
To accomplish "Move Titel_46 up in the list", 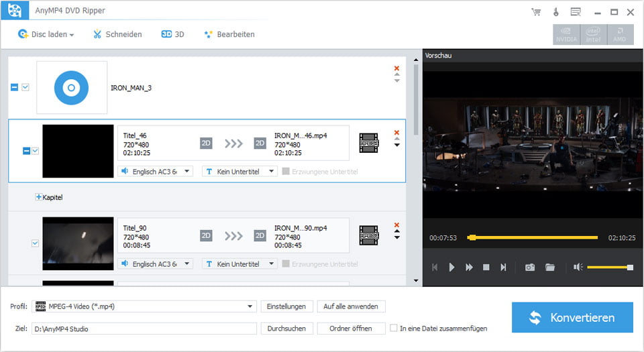I will click(x=396, y=139).
